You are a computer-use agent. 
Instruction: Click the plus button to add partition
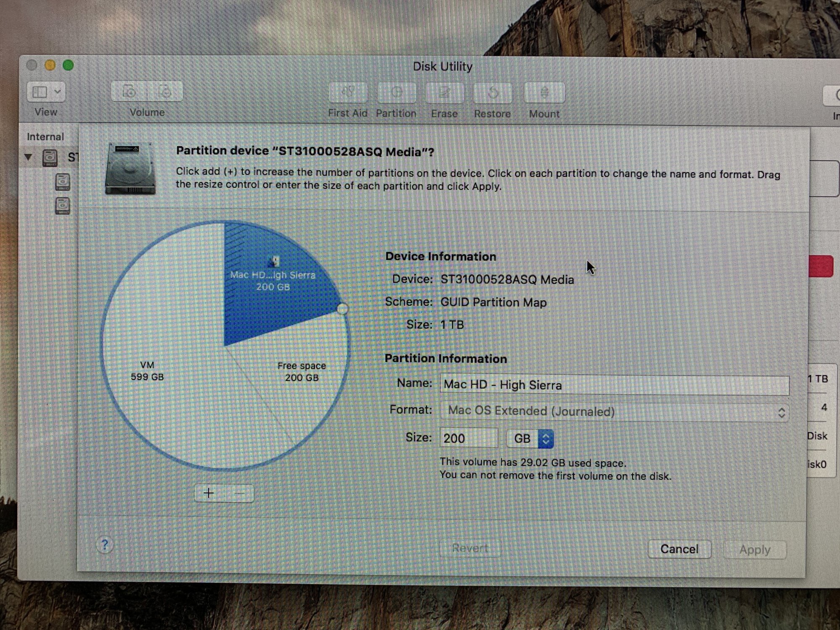[x=209, y=493]
